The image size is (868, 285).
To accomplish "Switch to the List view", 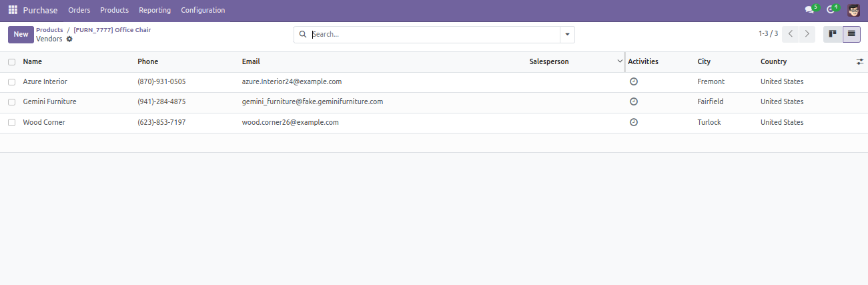I will [x=851, y=34].
